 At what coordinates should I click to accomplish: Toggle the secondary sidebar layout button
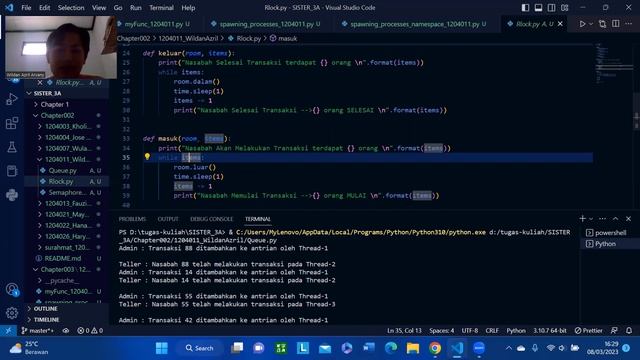pyautogui.click(x=551, y=8)
